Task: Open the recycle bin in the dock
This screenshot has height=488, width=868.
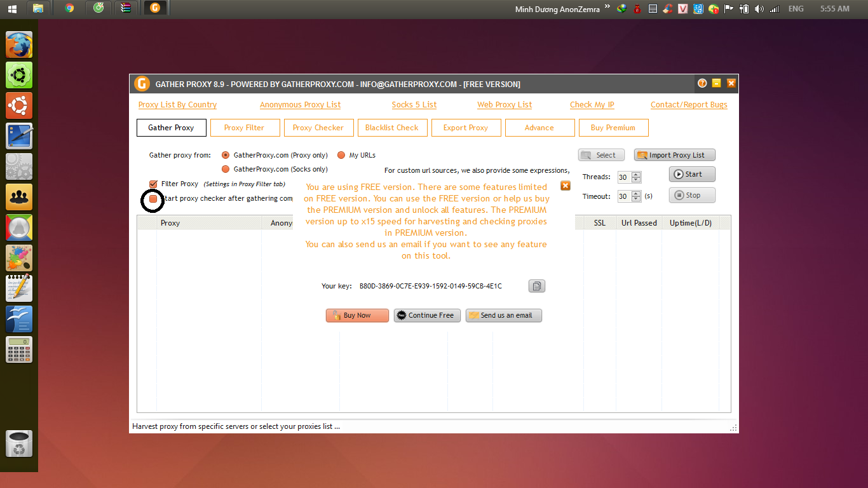Action: pos(19,444)
